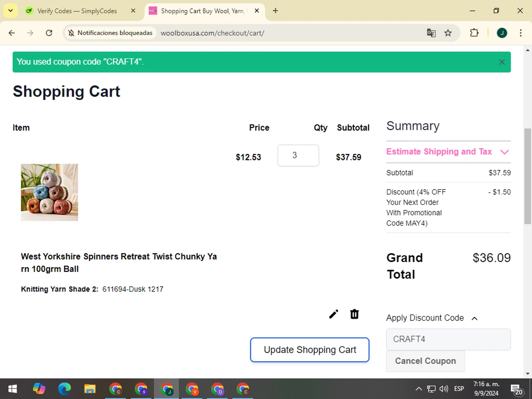Go back to previous page
Image resolution: width=532 pixels, height=399 pixels.
tap(12, 33)
